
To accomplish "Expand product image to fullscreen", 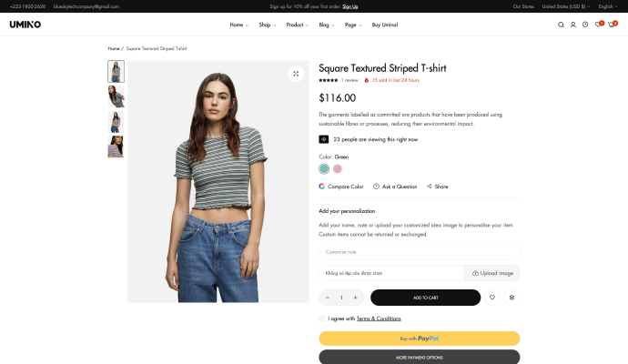I will coord(296,74).
